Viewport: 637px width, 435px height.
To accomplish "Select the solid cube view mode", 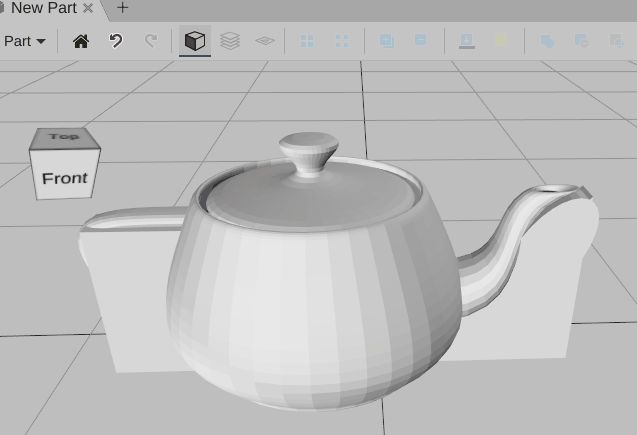I will click(x=195, y=41).
